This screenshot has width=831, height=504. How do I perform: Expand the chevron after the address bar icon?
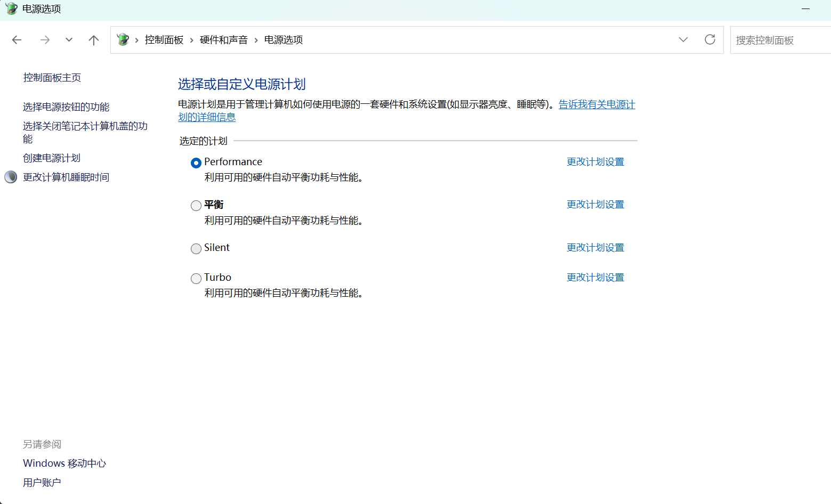137,40
